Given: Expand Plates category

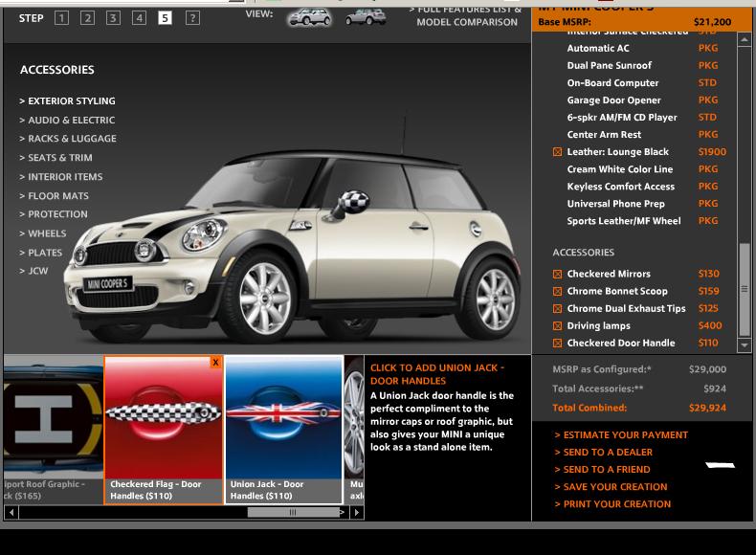Looking at the screenshot, I should pos(41,253).
